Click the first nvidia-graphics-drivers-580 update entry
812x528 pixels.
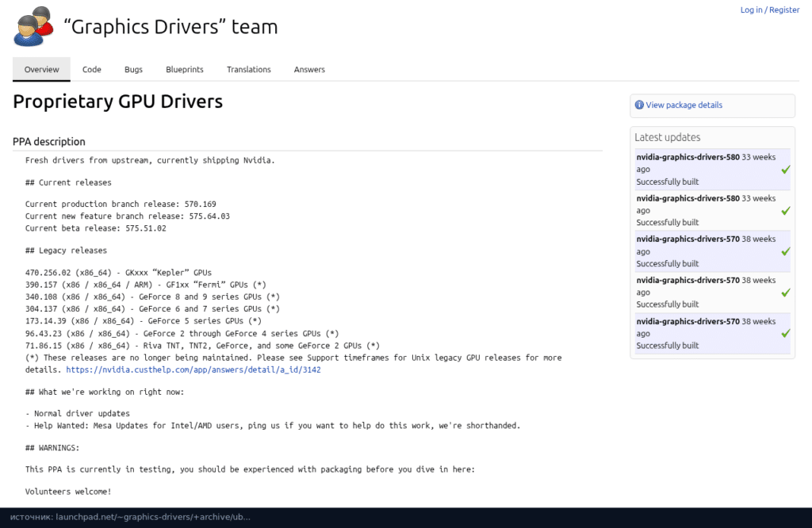pos(713,170)
